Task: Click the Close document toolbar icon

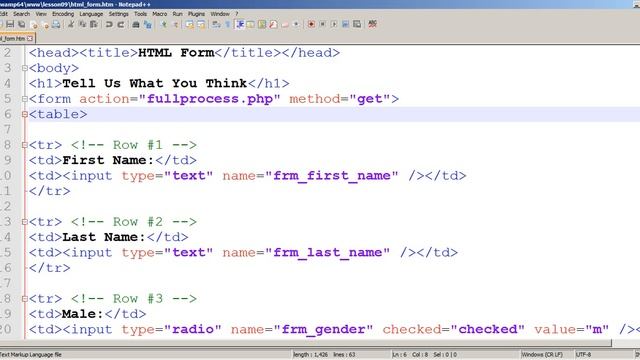Action: [34, 24]
